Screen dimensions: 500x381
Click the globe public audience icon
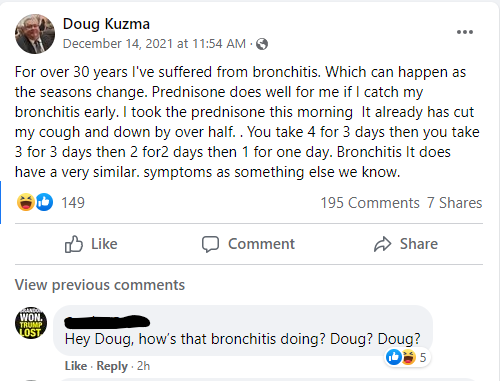262,44
